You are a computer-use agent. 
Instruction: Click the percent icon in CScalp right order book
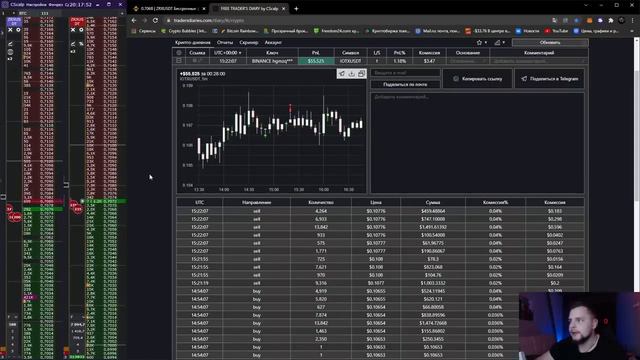[x=81, y=44]
